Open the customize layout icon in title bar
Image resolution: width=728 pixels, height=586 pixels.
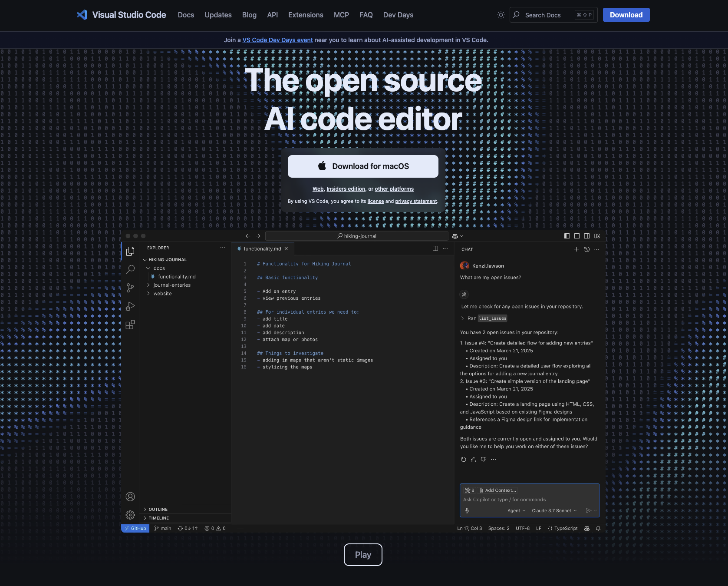597,236
